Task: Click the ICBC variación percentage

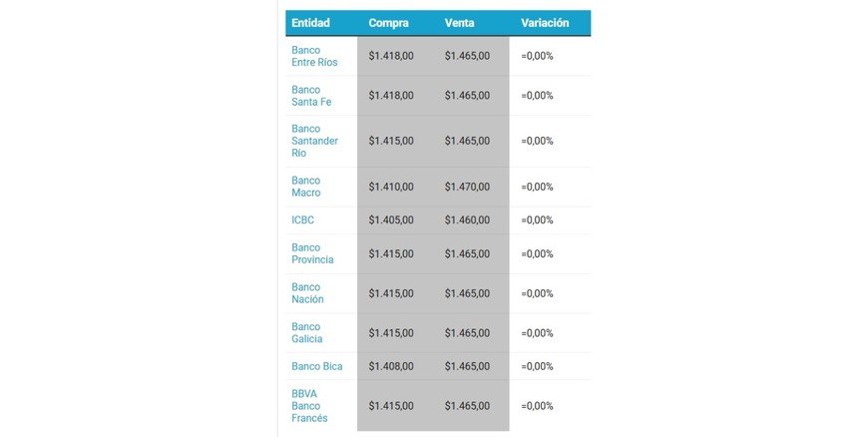Action: point(537,219)
